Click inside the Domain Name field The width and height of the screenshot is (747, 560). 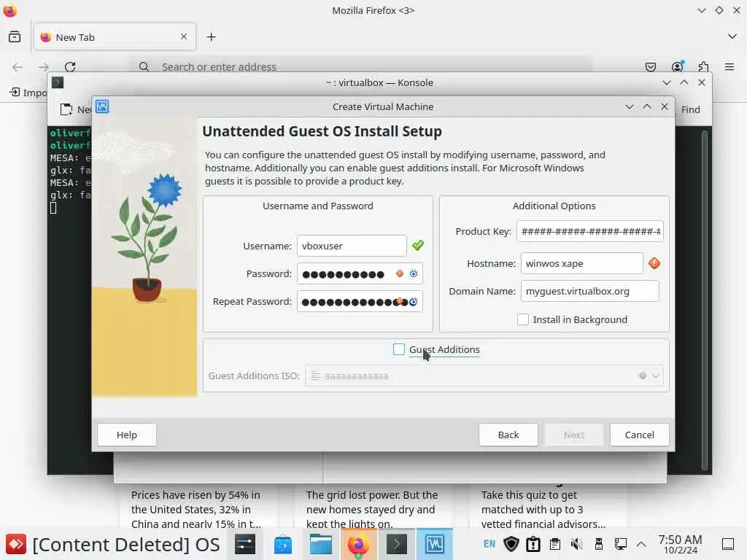pos(589,291)
